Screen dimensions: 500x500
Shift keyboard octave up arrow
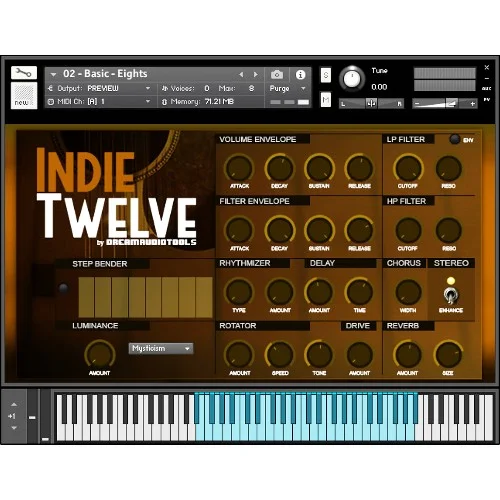click(x=14, y=405)
